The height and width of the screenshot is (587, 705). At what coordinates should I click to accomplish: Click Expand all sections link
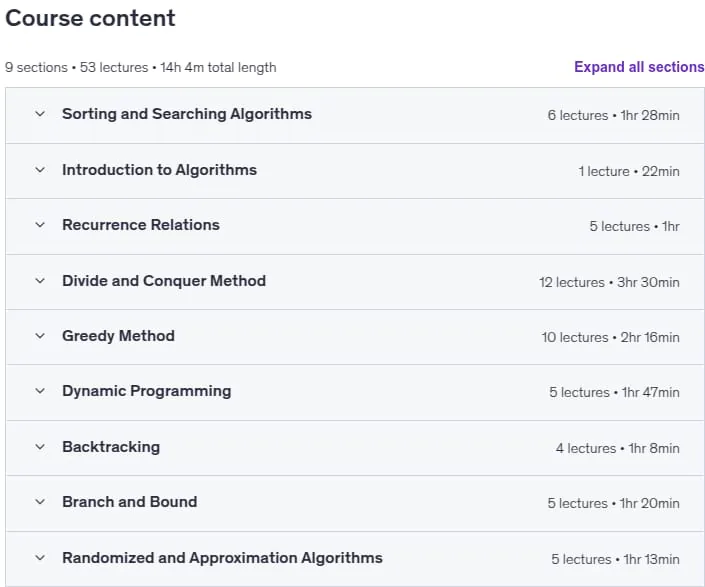click(x=639, y=67)
